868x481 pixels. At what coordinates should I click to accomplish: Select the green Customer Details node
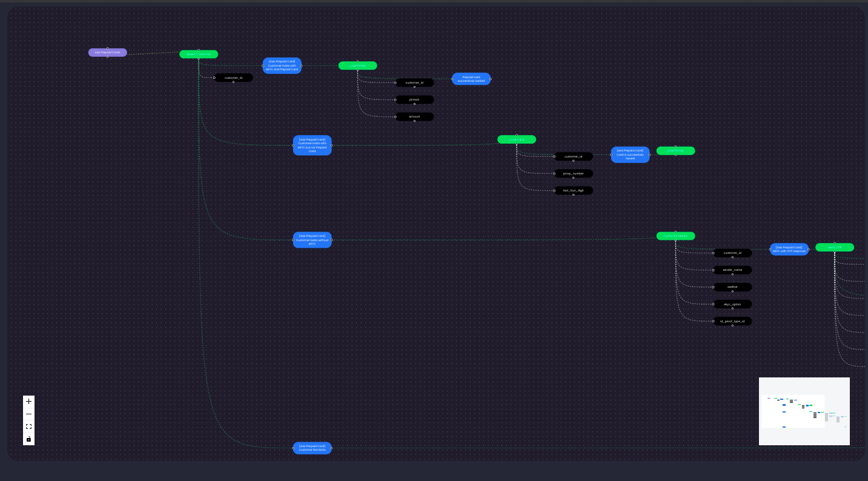(676, 236)
